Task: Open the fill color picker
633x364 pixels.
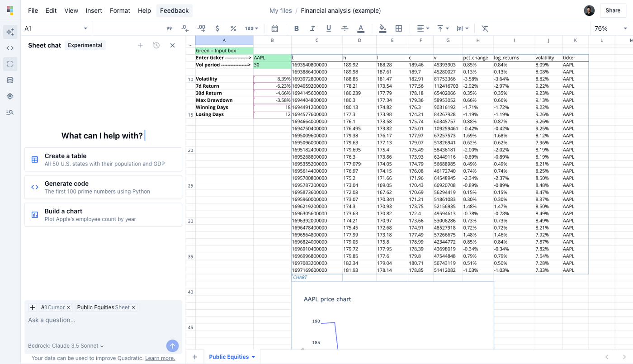Action: click(x=383, y=28)
